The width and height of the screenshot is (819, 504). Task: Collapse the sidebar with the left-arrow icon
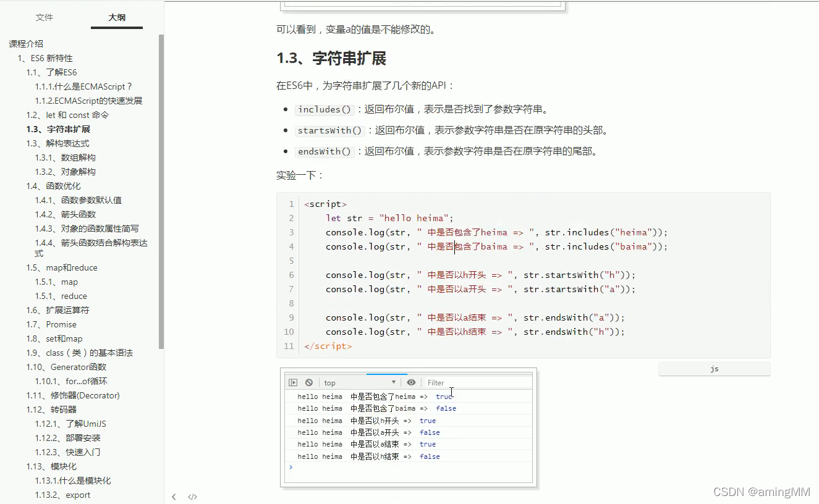174,497
